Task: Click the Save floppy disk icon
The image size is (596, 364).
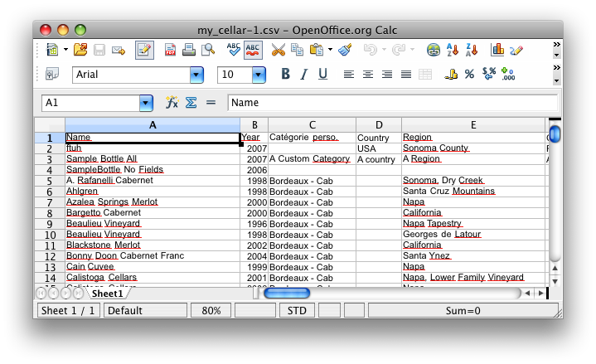Action: 99,50
